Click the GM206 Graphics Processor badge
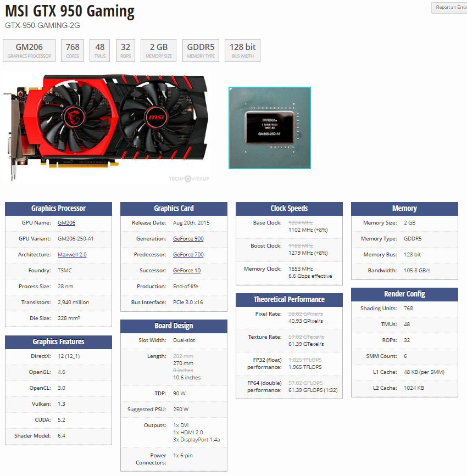The width and height of the screenshot is (467, 476). click(29, 51)
